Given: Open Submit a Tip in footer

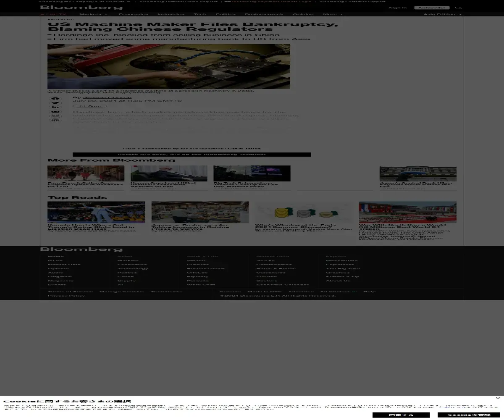Looking at the screenshot, I should (x=343, y=276).
